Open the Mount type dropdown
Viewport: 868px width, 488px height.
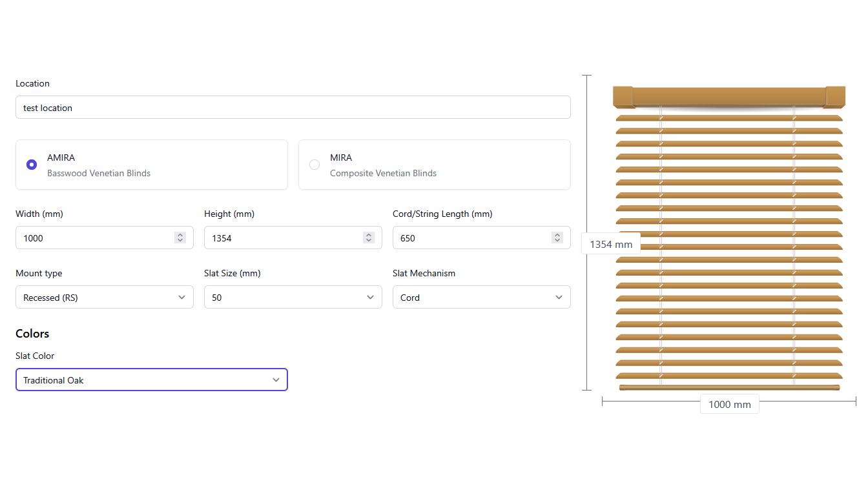point(105,298)
